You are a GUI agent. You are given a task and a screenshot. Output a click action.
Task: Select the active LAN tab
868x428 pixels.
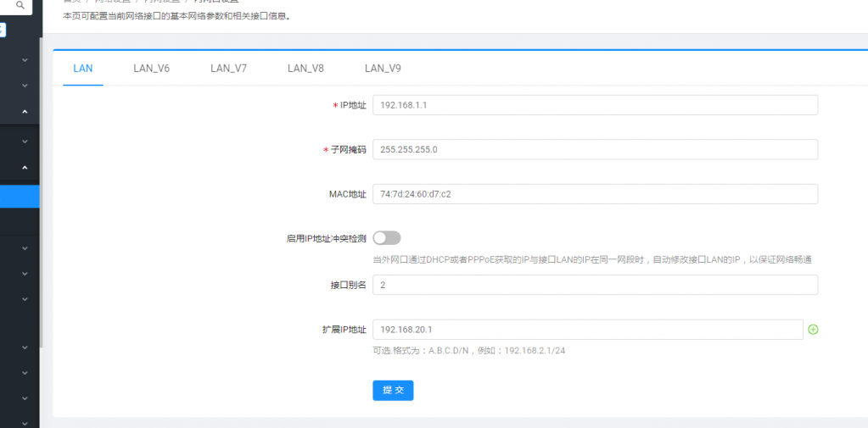point(83,69)
